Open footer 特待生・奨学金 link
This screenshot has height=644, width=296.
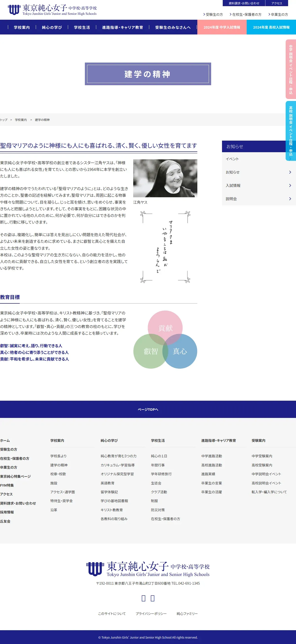61,501
